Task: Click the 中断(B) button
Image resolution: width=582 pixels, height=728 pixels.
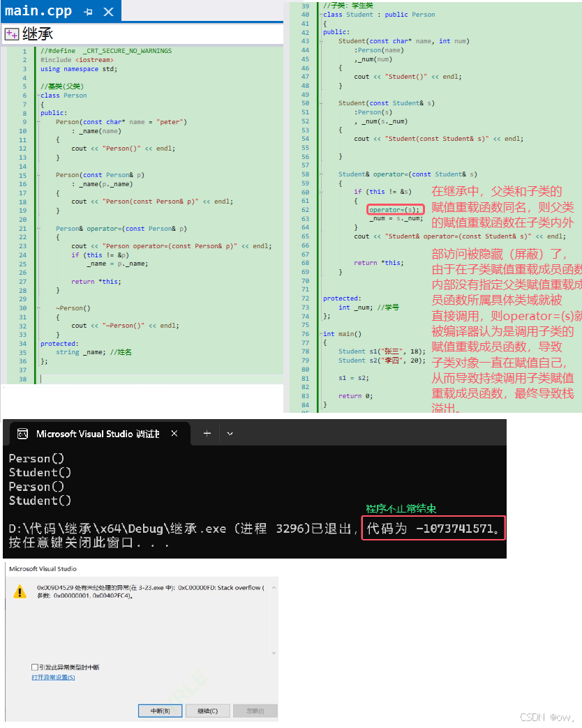Action: (161, 711)
